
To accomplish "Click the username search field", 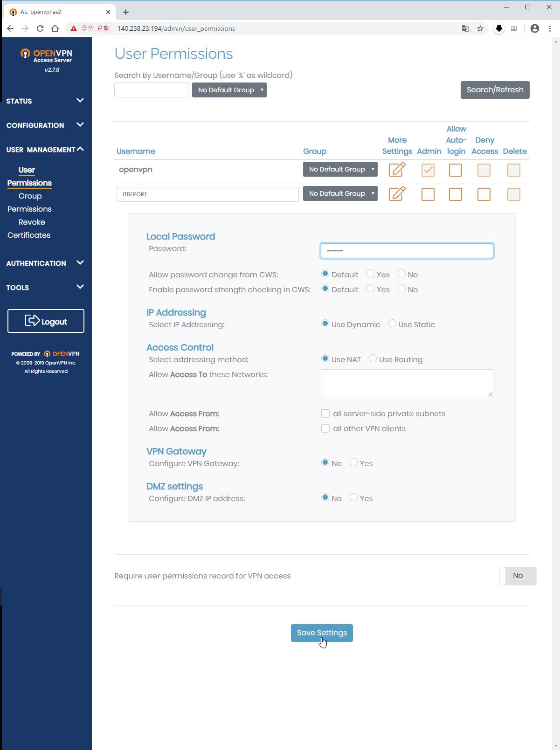I will [x=151, y=90].
